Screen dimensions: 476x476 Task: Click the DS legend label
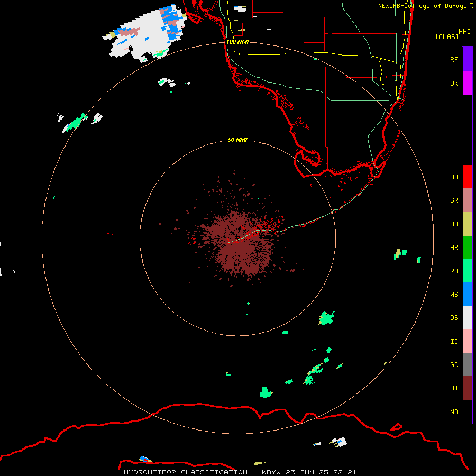pyautogui.click(x=454, y=318)
